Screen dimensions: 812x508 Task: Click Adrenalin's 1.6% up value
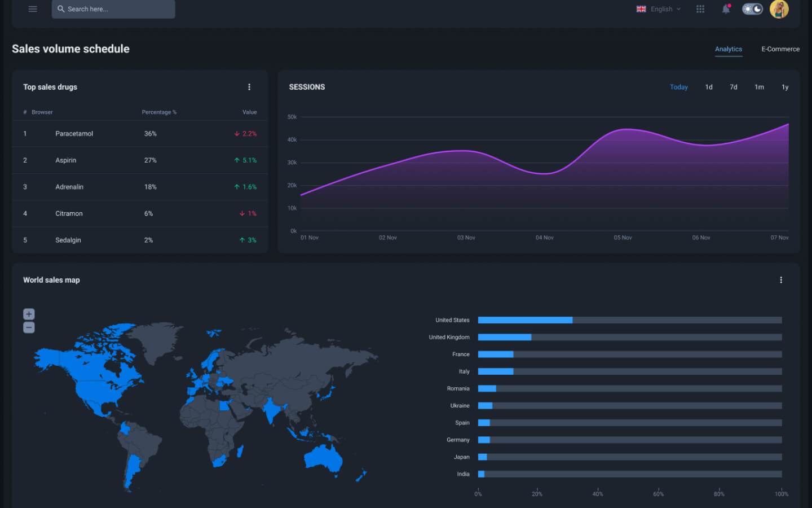point(245,187)
